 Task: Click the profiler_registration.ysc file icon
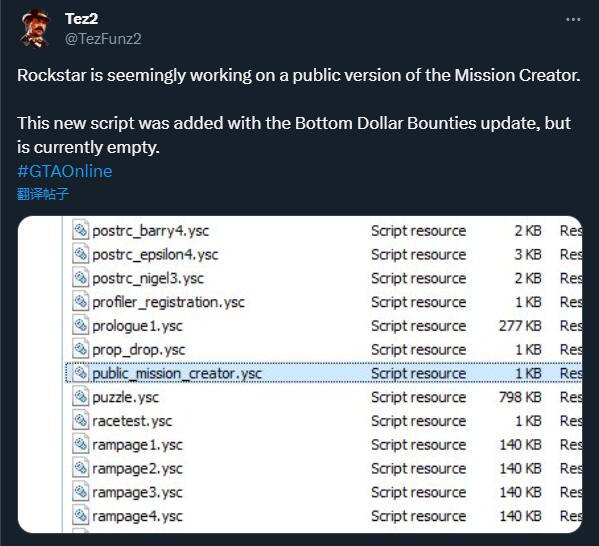(x=80, y=301)
